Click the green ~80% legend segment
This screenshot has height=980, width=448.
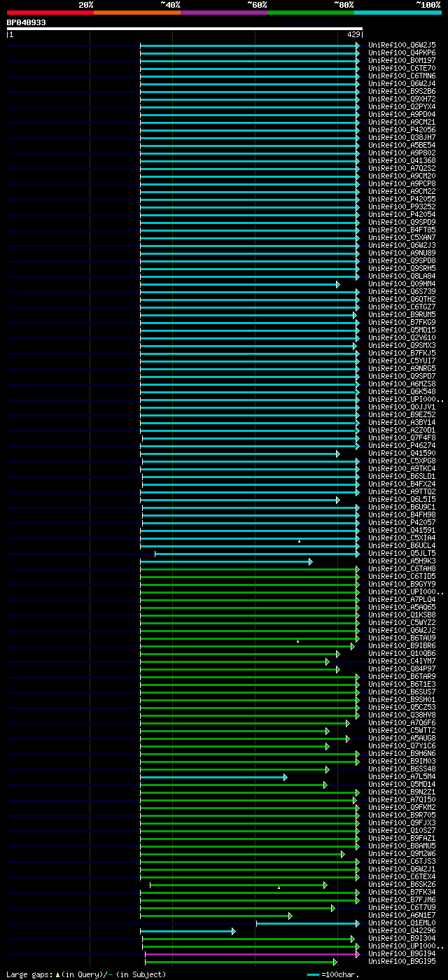point(310,13)
